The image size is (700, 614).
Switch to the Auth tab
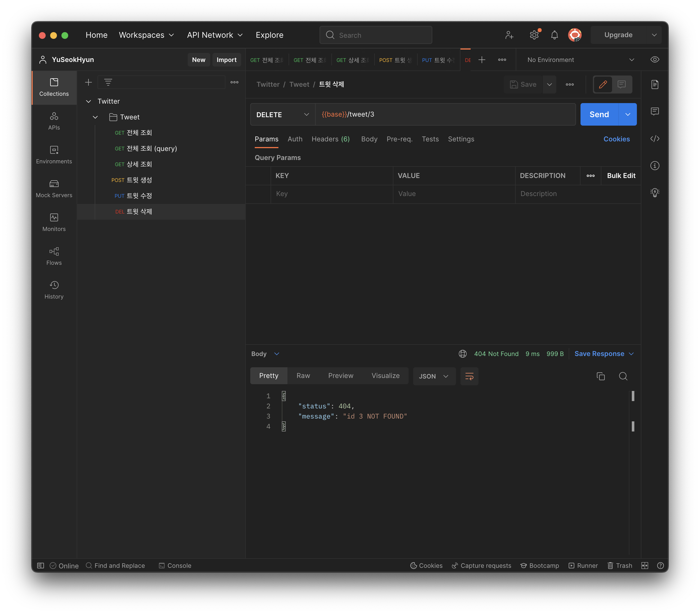(295, 139)
